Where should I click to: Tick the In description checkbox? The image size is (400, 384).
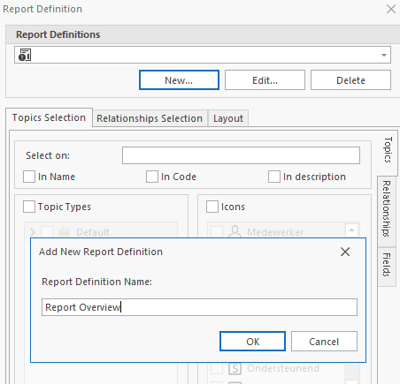[274, 177]
